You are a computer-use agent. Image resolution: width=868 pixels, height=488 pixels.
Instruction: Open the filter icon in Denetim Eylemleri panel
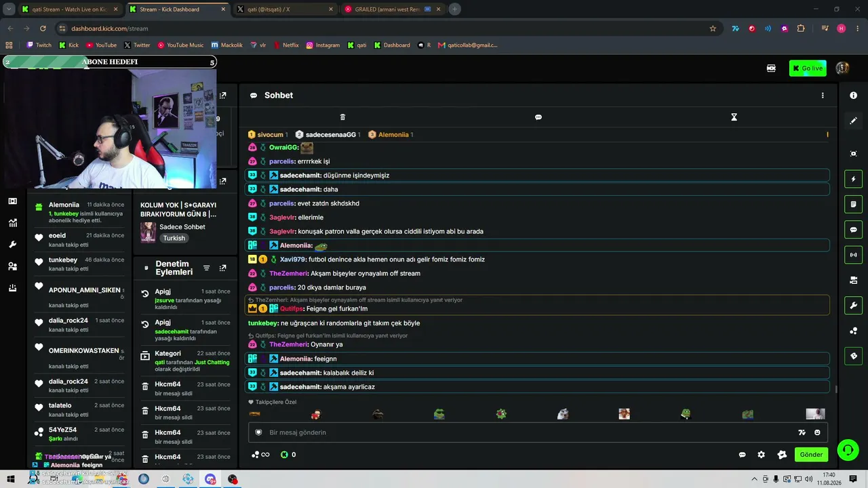click(x=207, y=268)
